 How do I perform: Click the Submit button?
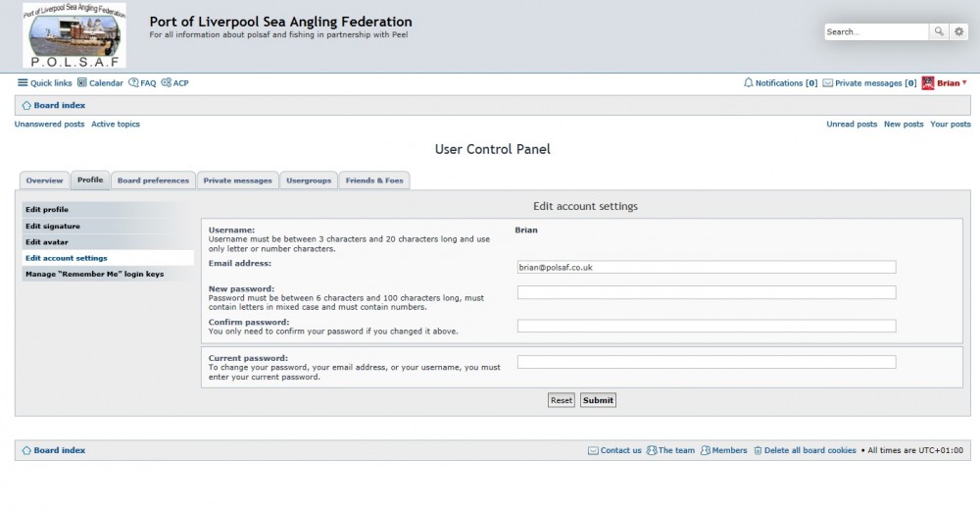598,400
